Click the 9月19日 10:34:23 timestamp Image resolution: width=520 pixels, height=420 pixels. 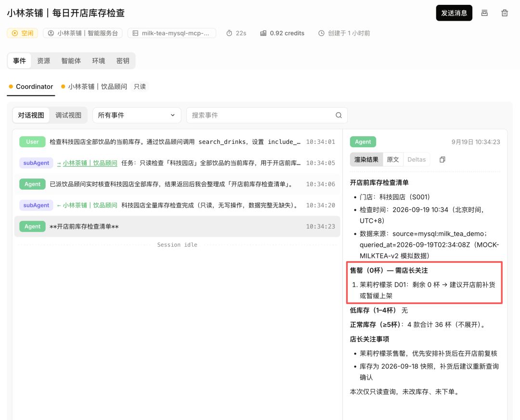click(476, 142)
